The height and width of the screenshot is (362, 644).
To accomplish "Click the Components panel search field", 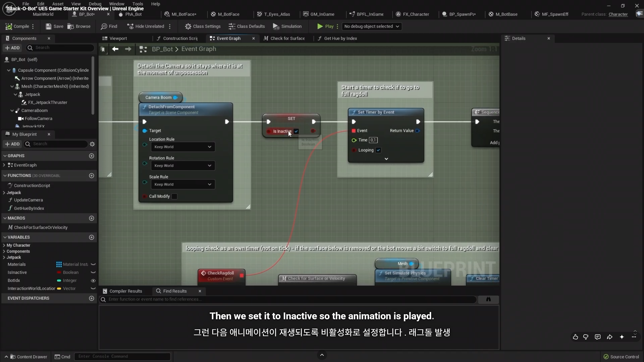I will (60, 48).
